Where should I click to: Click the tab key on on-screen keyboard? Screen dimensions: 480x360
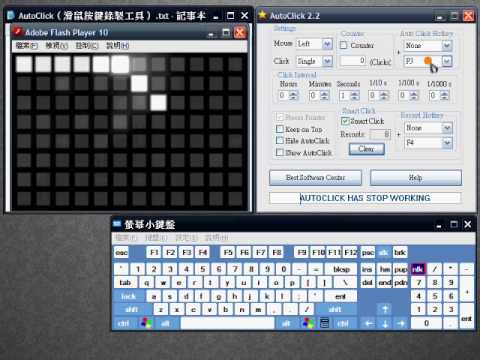pyautogui.click(x=125, y=283)
